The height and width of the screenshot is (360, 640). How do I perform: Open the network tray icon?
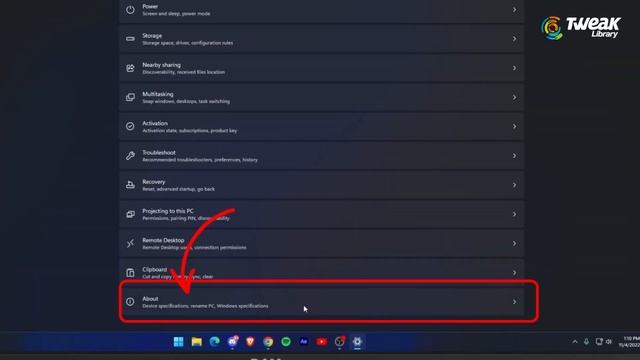pyautogui.click(x=599, y=342)
